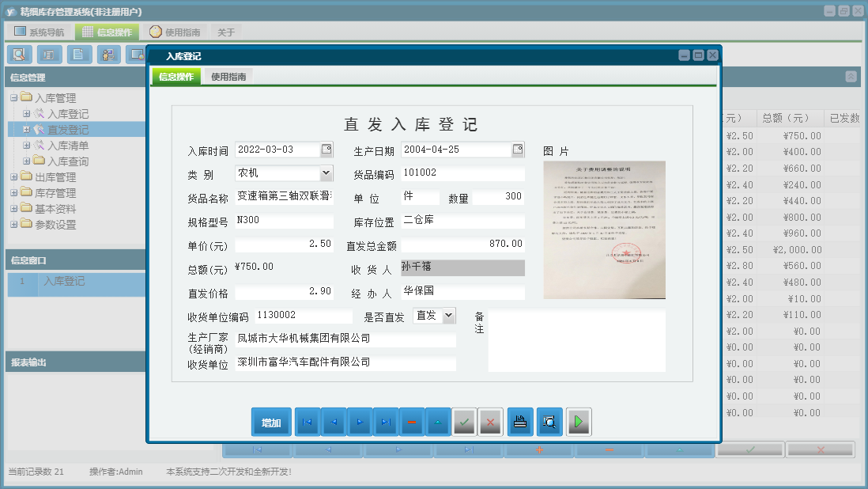Click the scanned document picture thumbnail
The width and height of the screenshot is (868, 489).
604,229
